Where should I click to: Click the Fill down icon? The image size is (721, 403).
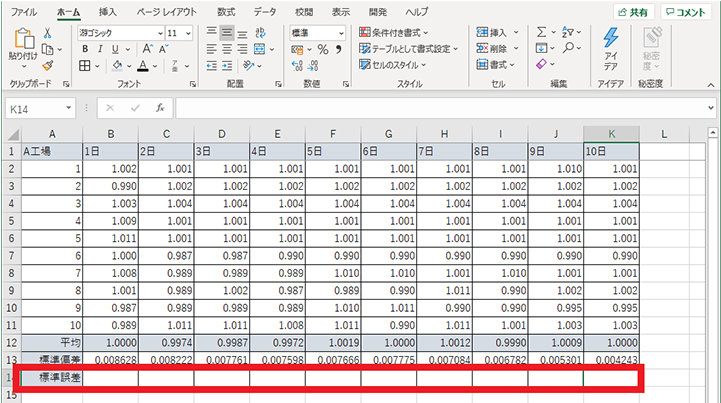coord(541,48)
